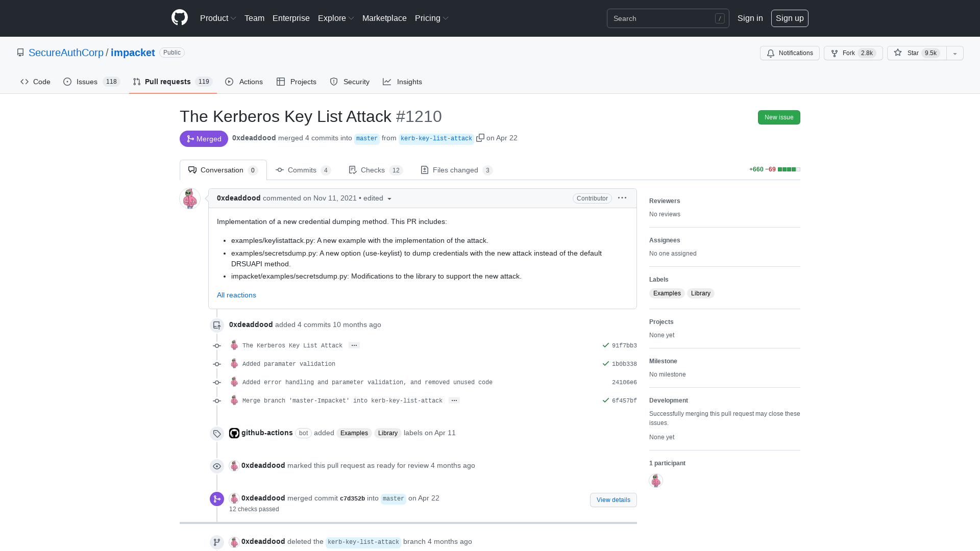Screen dimensions: 980x551
Task: Open the Actions tab
Action: [x=244, y=82]
